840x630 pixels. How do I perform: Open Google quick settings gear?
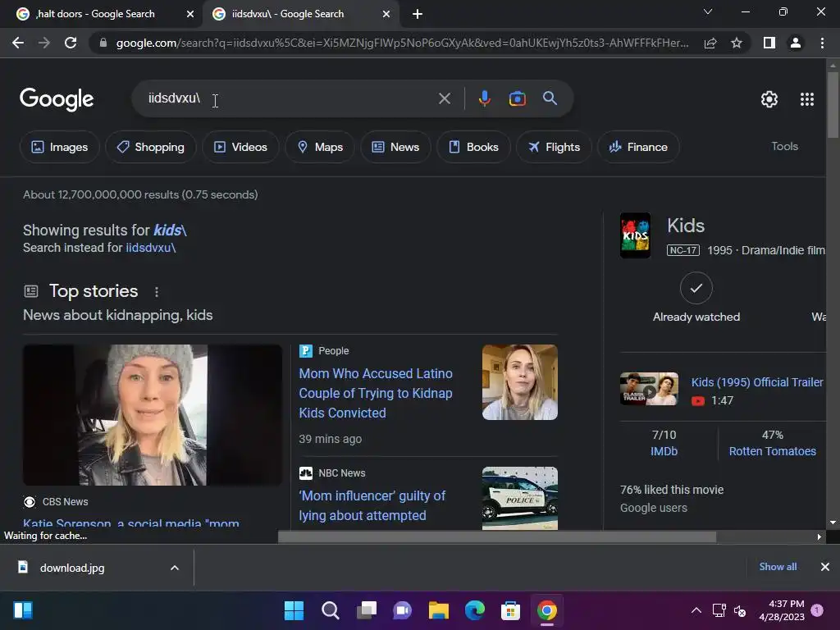[769, 99]
